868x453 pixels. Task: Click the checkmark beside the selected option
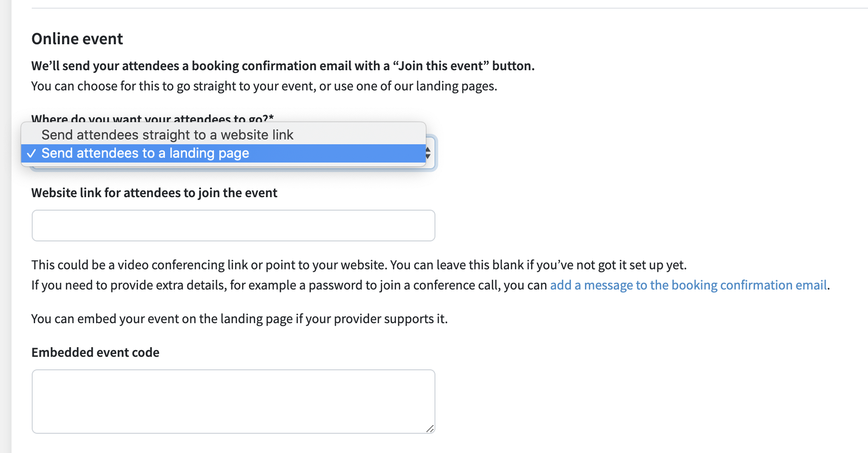31,154
